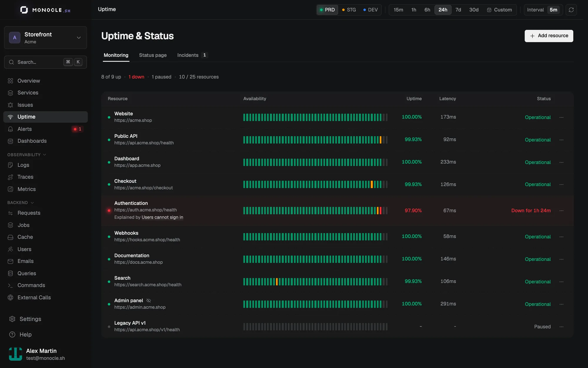The image size is (588, 368).
Task: Switch environment to DEV
Action: coord(370,10)
